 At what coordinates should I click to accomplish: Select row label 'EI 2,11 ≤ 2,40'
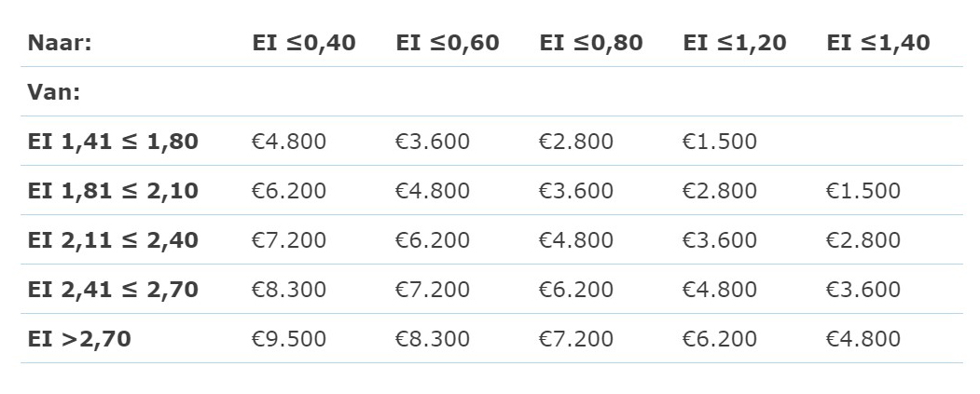(113, 240)
